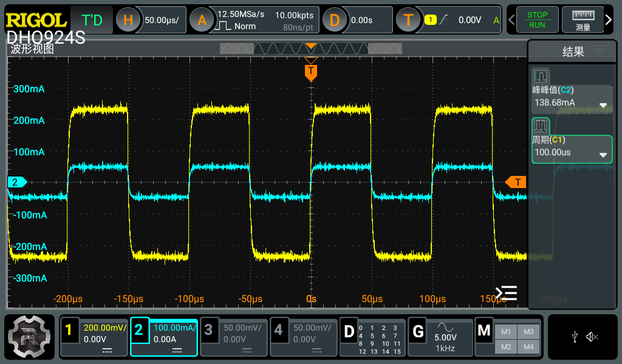622x364 pixels.
Task: Open trigger settings (T icon)
Action: point(408,20)
